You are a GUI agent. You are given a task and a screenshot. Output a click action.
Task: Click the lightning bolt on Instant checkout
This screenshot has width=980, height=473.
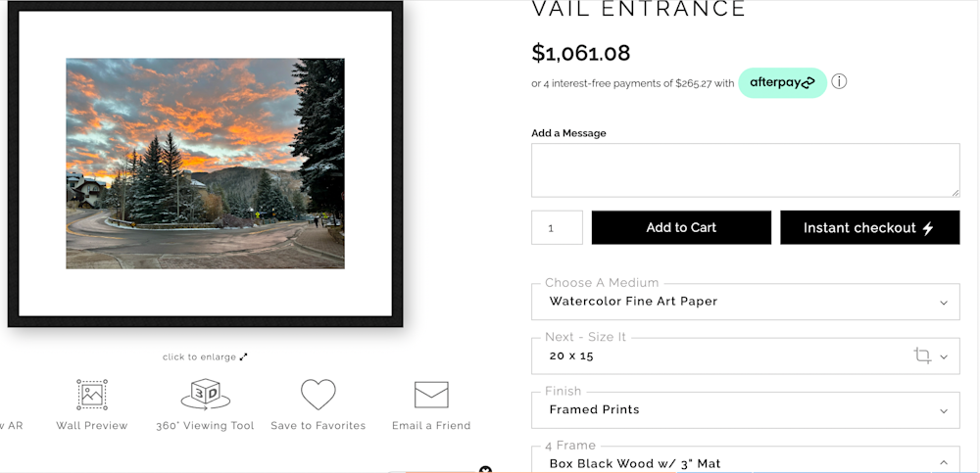point(928,228)
